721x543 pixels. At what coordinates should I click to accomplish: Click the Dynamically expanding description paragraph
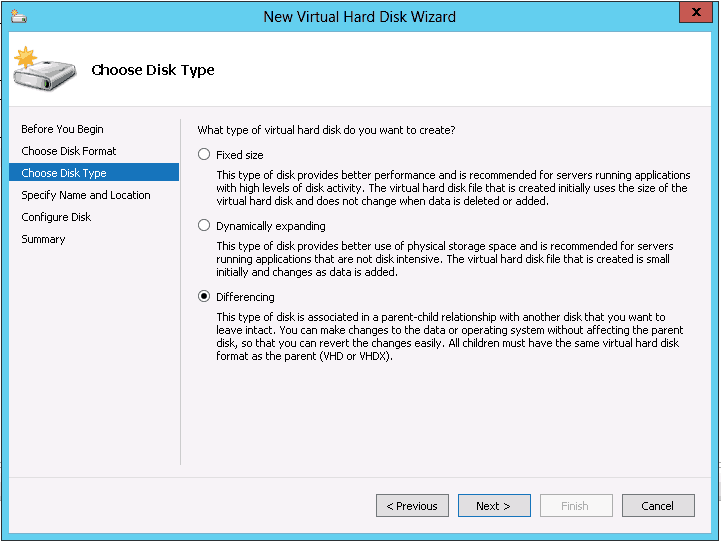tap(445, 259)
